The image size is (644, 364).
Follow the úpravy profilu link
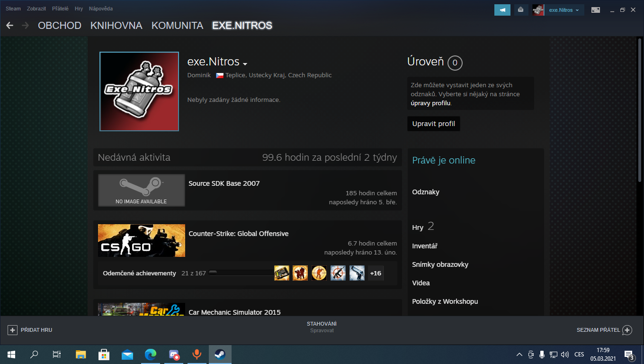pos(430,103)
